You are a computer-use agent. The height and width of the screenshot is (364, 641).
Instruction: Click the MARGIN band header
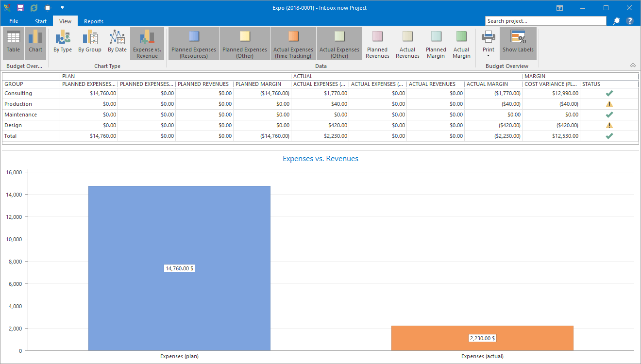point(580,76)
